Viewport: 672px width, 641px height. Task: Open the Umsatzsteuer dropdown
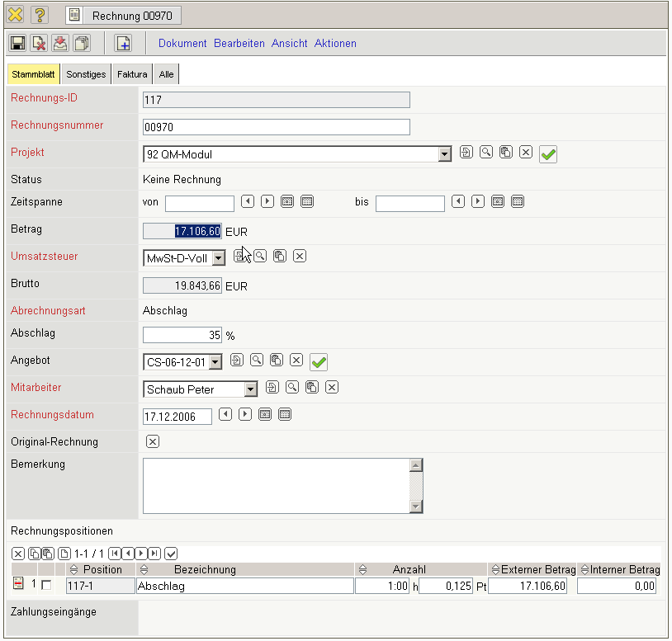219,258
